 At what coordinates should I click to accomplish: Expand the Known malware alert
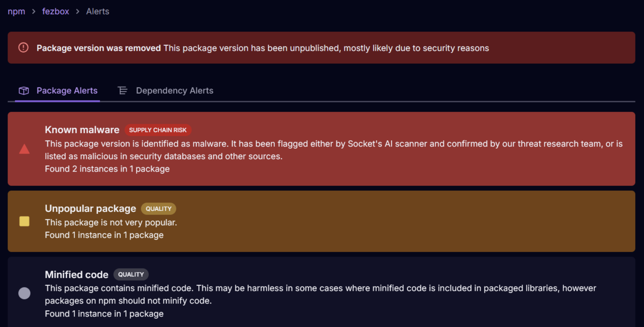[82, 130]
